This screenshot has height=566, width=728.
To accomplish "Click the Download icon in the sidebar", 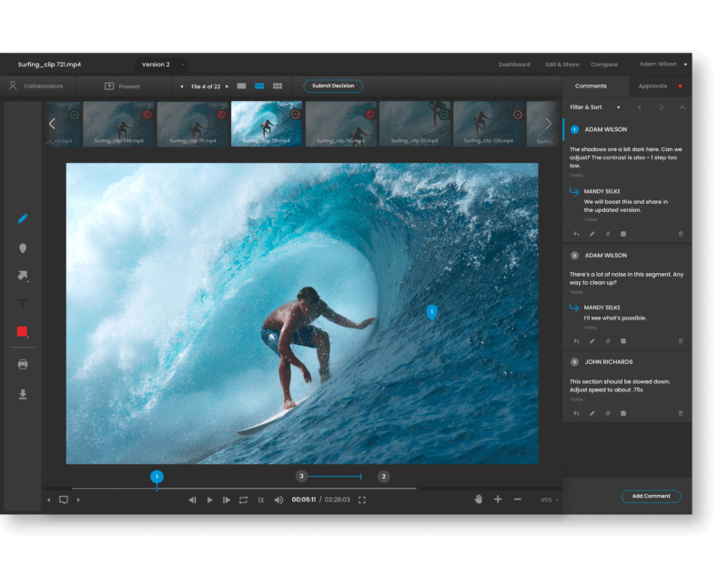I will pos(22,394).
